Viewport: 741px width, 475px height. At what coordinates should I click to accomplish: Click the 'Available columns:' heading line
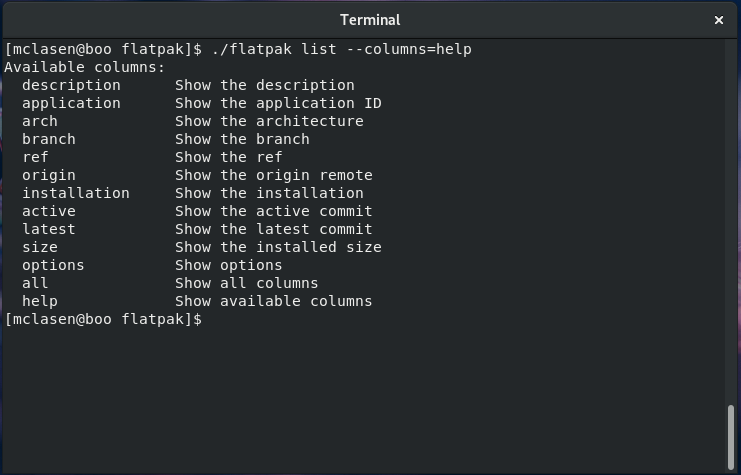85,67
